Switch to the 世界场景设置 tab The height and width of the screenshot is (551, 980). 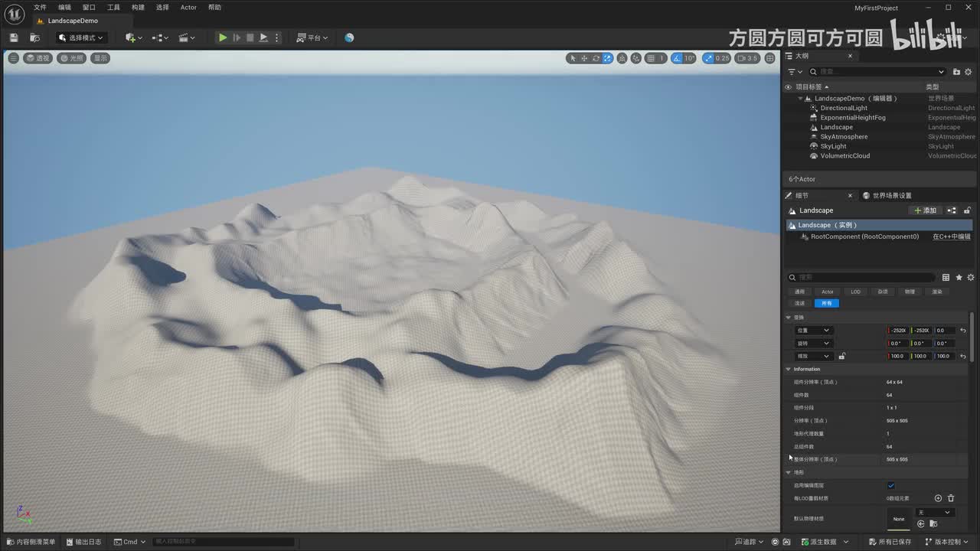887,195
